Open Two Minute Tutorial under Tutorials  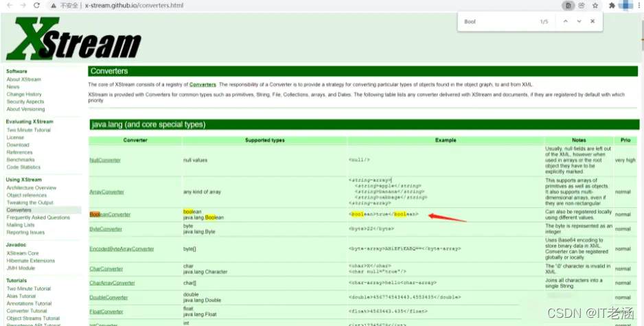tap(29, 288)
